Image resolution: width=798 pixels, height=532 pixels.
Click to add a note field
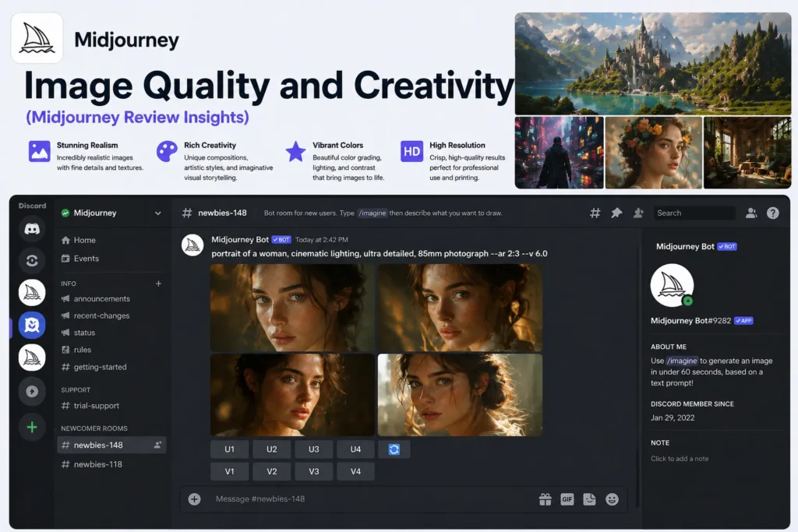(680, 458)
